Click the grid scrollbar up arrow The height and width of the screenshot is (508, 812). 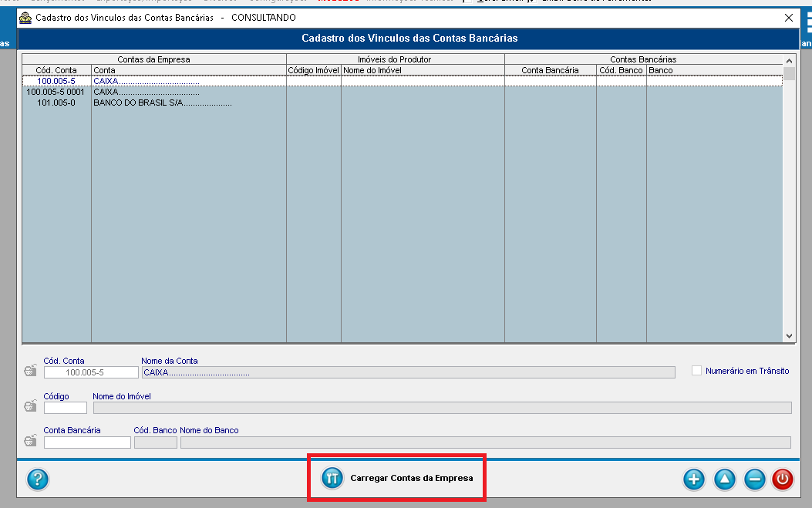pos(789,61)
